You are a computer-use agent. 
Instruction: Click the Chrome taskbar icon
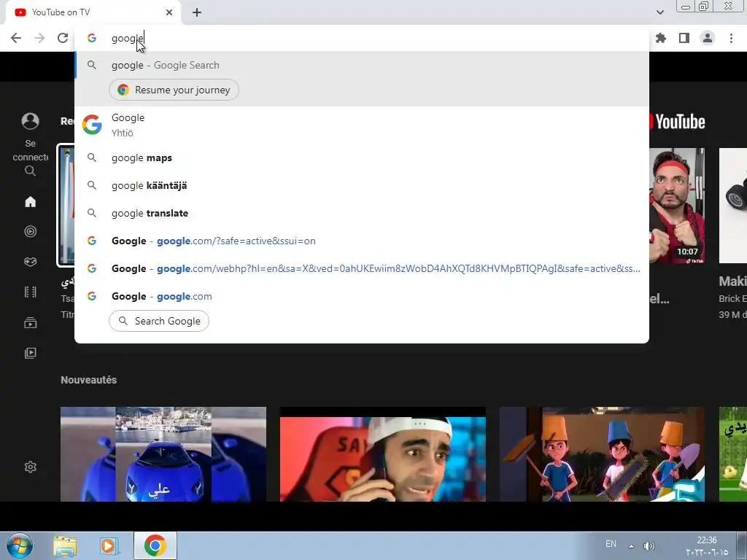click(155, 545)
